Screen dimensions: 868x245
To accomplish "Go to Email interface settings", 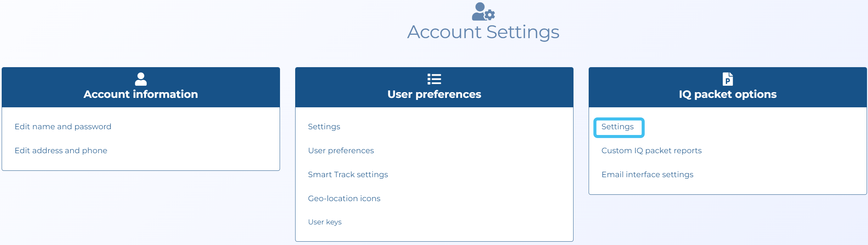I will pos(647,174).
